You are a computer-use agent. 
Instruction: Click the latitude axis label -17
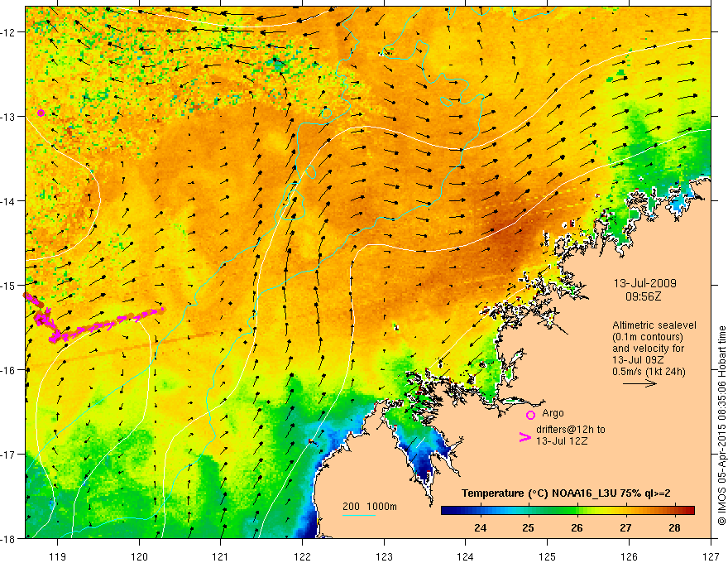(x=9, y=455)
